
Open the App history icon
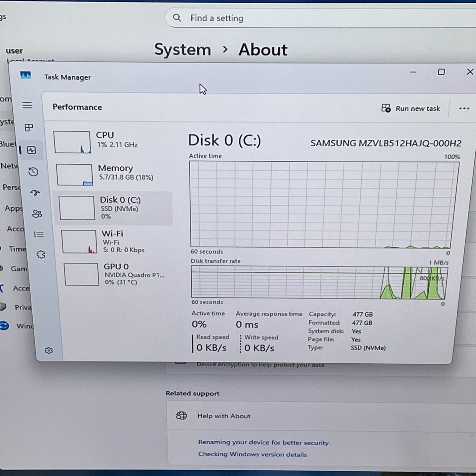pos(33,172)
